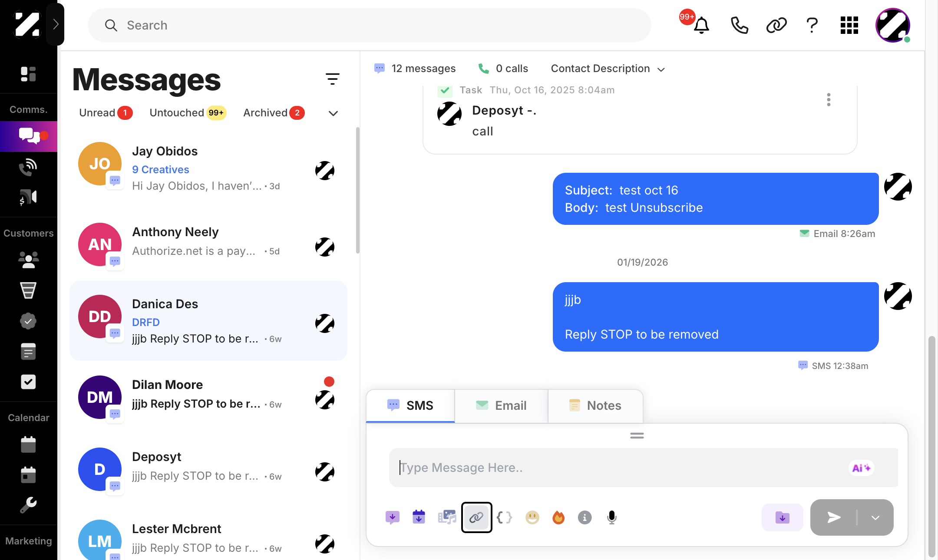Viewport: 938px width, 560px height.
Task: Show Untouched messages
Action: 188,113
